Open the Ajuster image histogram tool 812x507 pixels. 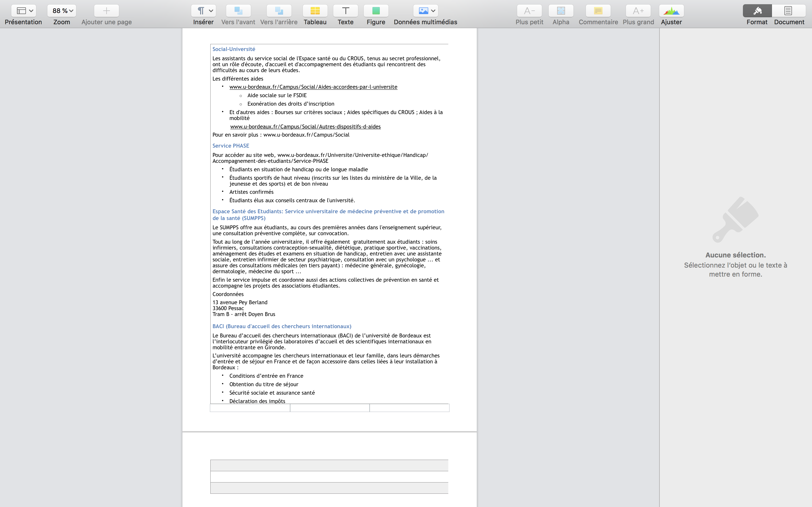click(671, 11)
